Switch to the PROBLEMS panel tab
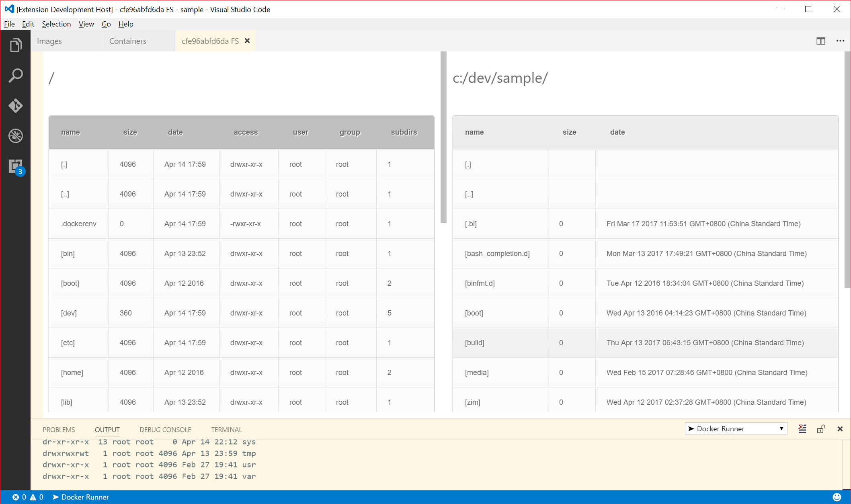Screen dimensions: 851x504 click(59, 430)
